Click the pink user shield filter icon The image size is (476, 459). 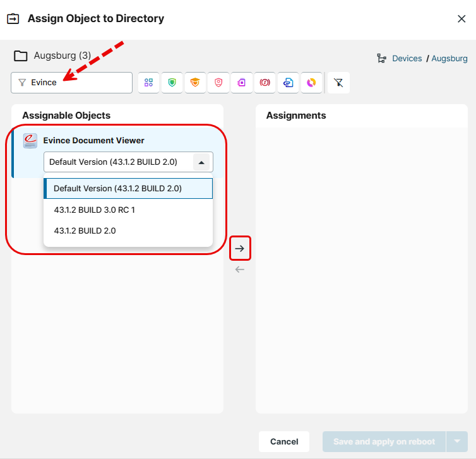218,83
